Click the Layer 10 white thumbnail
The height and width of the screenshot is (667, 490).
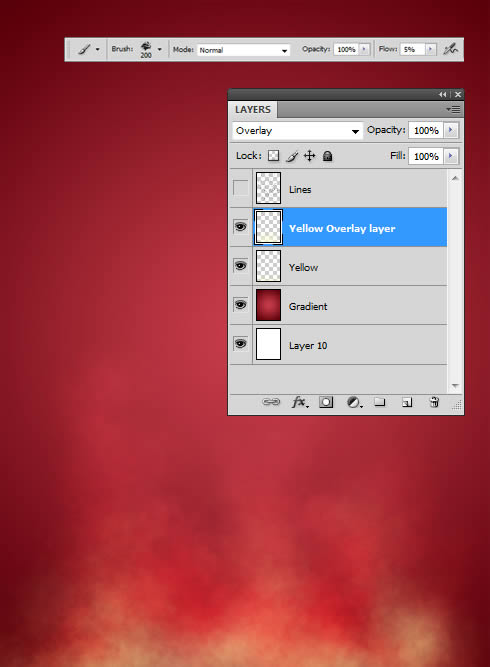pos(268,344)
